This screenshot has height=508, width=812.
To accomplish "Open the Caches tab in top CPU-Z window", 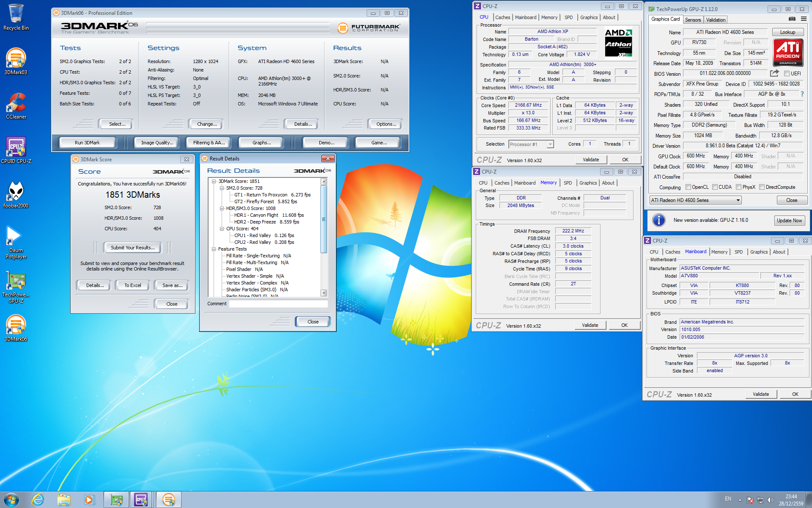I will [x=502, y=17].
